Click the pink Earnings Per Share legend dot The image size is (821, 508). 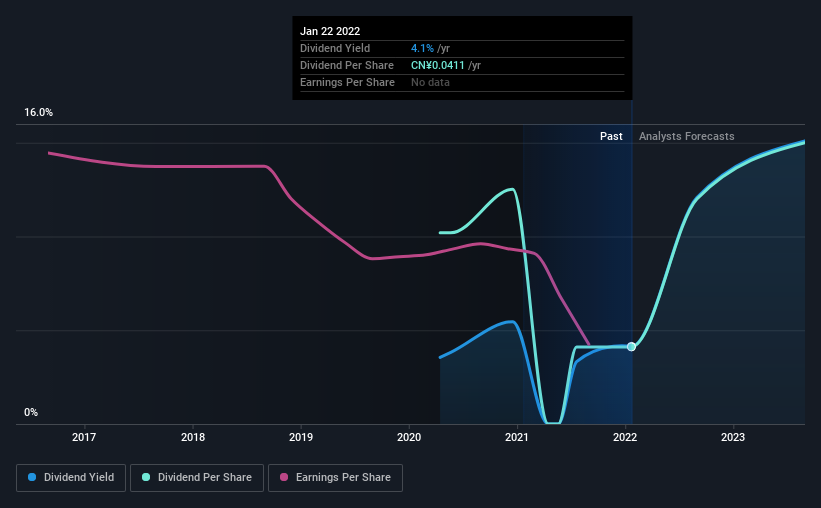[284, 477]
